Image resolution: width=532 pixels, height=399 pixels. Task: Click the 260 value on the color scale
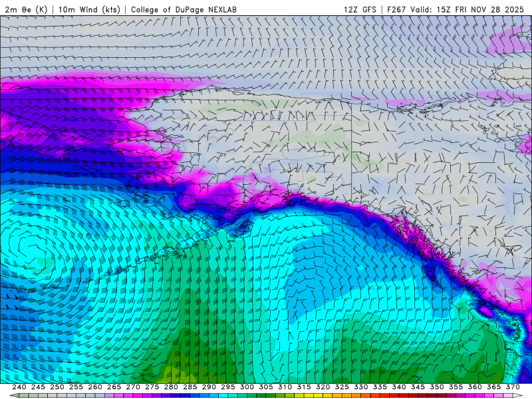(x=95, y=387)
